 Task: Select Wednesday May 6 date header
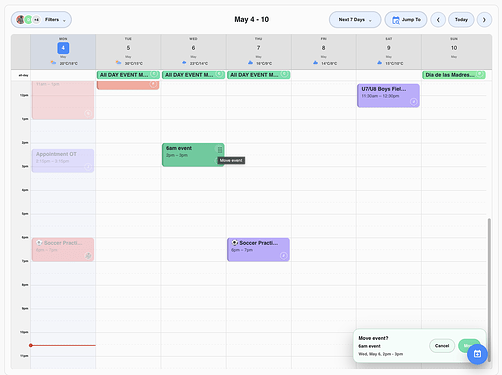[x=193, y=48]
